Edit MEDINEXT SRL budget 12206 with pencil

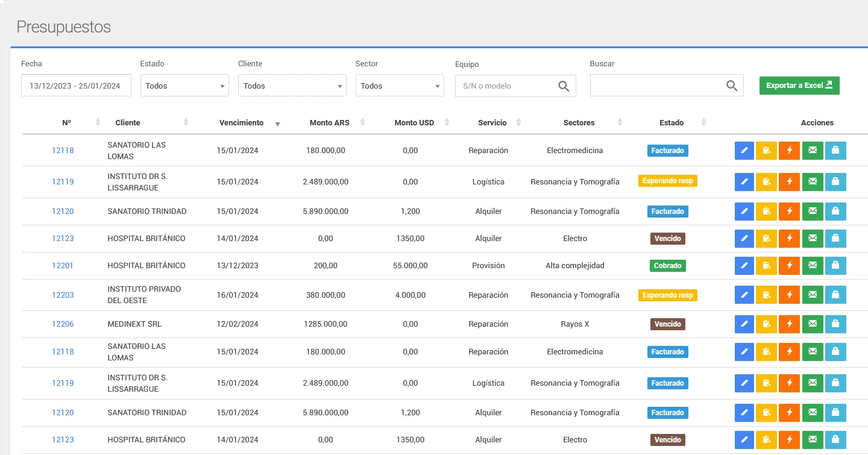pos(744,324)
